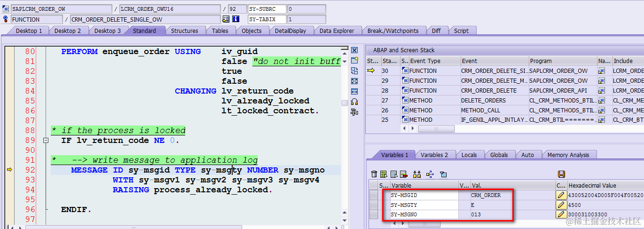Switch to the Desktop 2 tab
This screenshot has width=644, height=229.
click(x=68, y=31)
